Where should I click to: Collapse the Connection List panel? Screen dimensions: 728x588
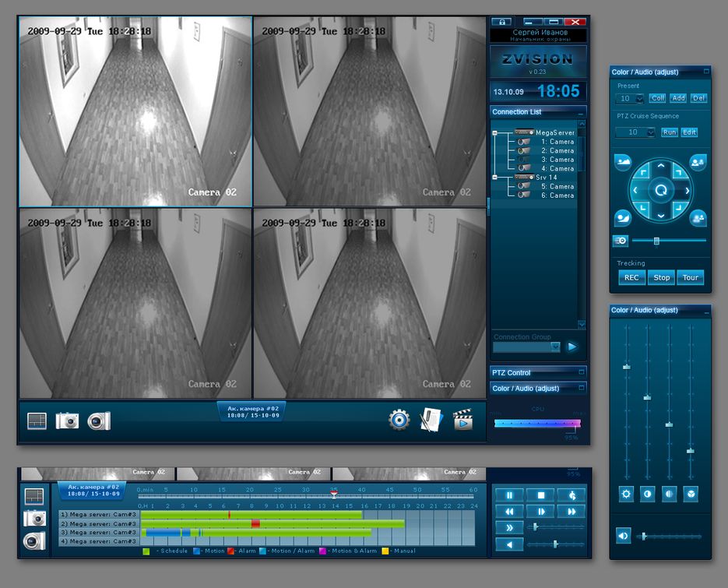581,113
